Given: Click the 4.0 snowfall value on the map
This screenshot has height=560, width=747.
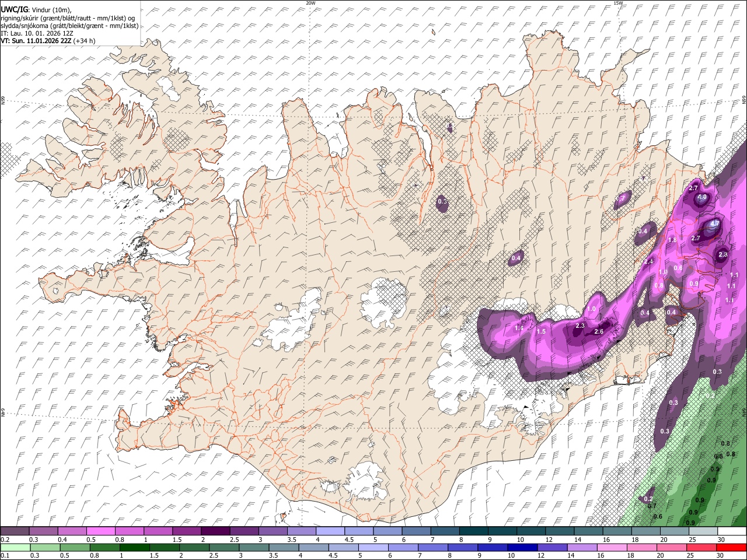Looking at the screenshot, I should click(x=702, y=198).
